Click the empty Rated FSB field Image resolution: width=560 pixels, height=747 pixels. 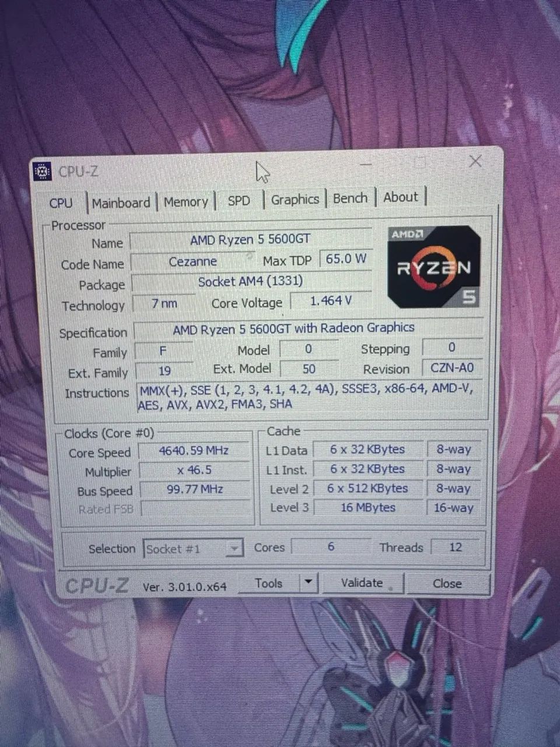tap(195, 508)
